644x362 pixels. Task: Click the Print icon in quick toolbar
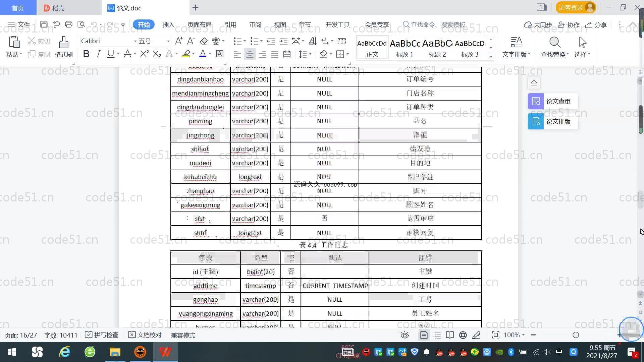coord(69,24)
